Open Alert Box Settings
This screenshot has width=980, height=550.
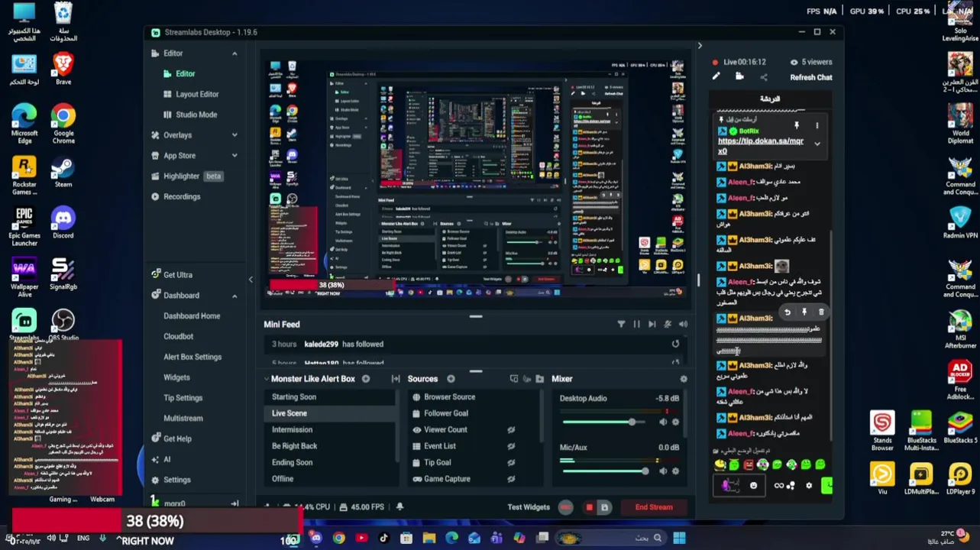192,357
